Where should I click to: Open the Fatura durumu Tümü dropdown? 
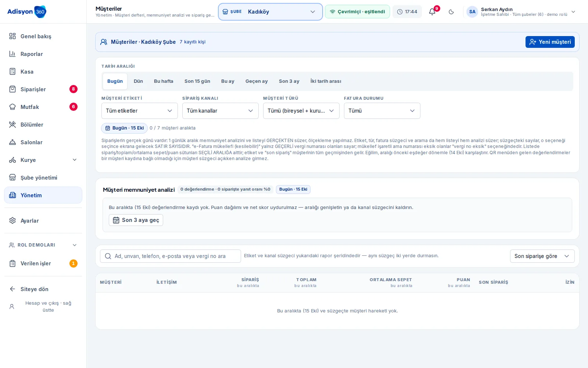pos(382,111)
